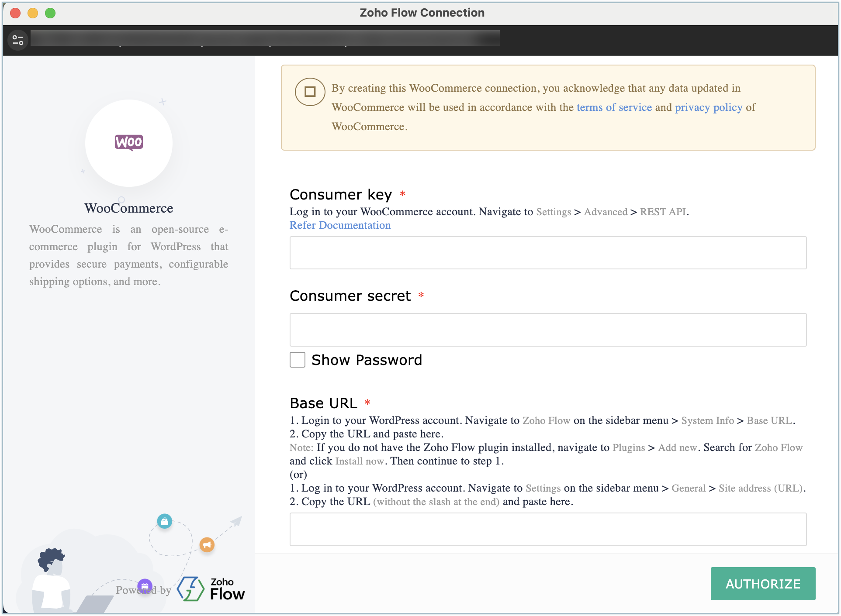Click the site settings icon in address bar
This screenshot has height=616, width=841.
[18, 40]
